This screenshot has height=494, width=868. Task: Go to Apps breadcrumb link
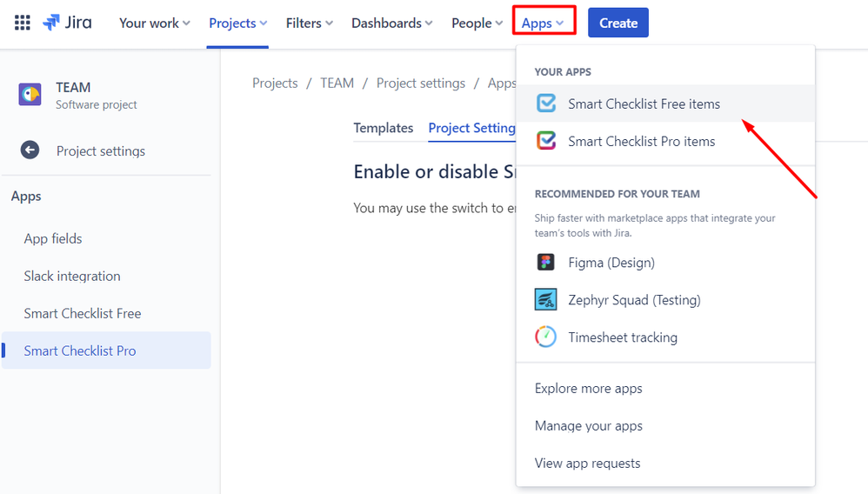pos(502,83)
